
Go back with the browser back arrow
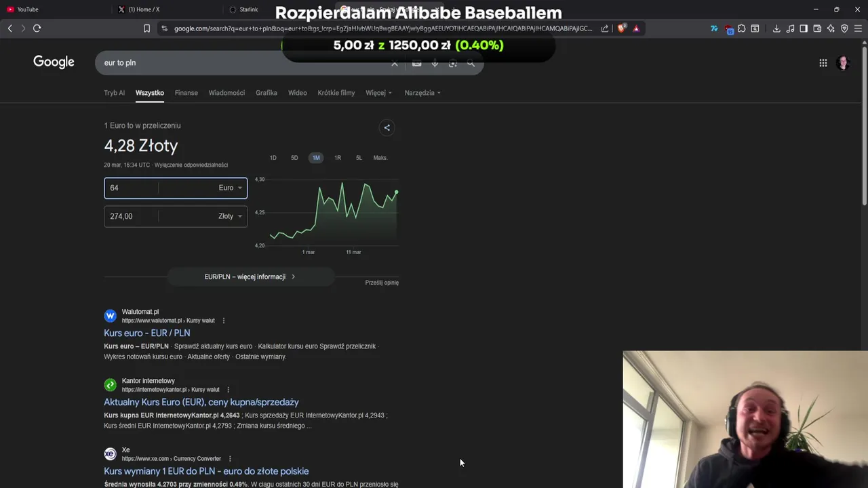(x=9, y=28)
